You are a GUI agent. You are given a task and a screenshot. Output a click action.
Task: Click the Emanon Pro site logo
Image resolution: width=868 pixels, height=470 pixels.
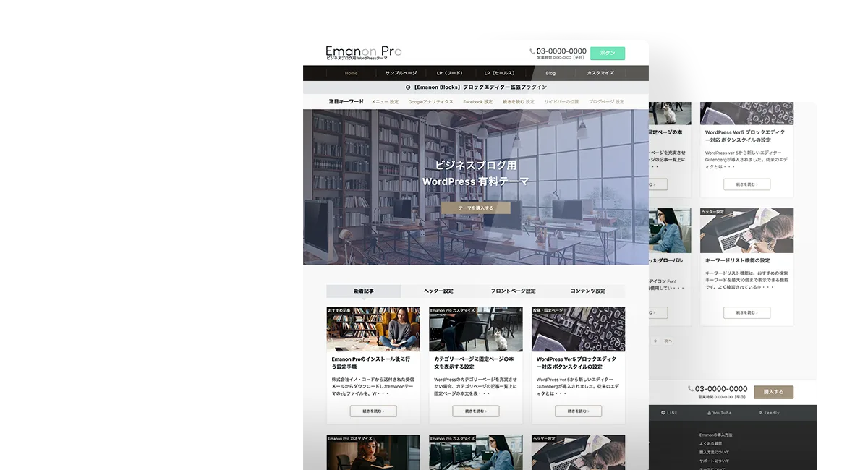point(364,52)
